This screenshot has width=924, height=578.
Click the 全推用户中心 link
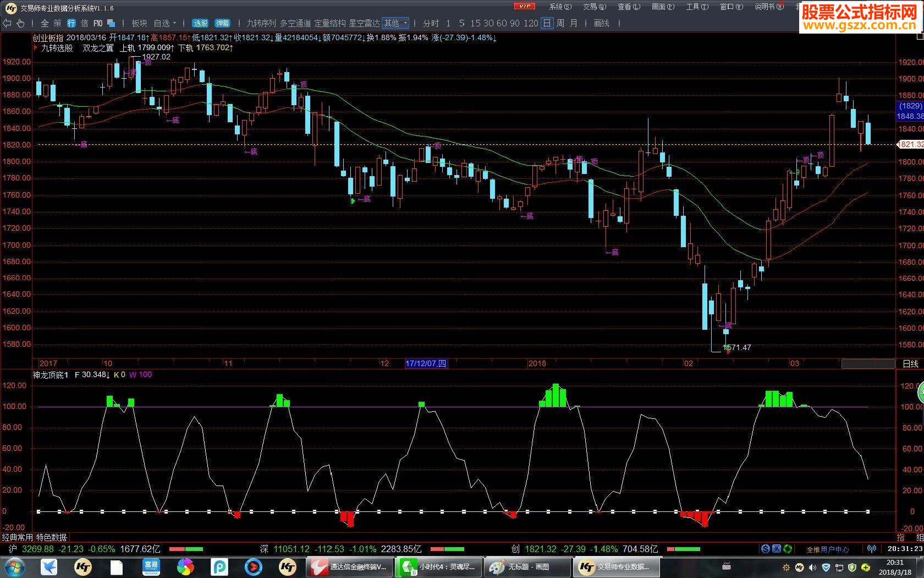827,549
